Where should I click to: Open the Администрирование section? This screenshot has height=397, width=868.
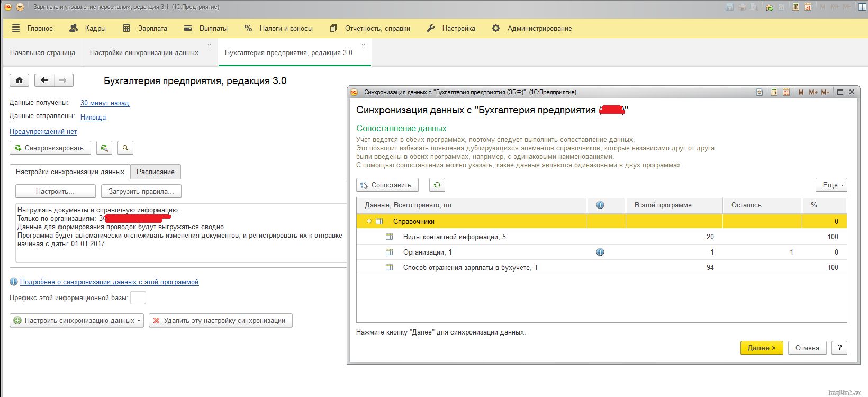pos(532,28)
